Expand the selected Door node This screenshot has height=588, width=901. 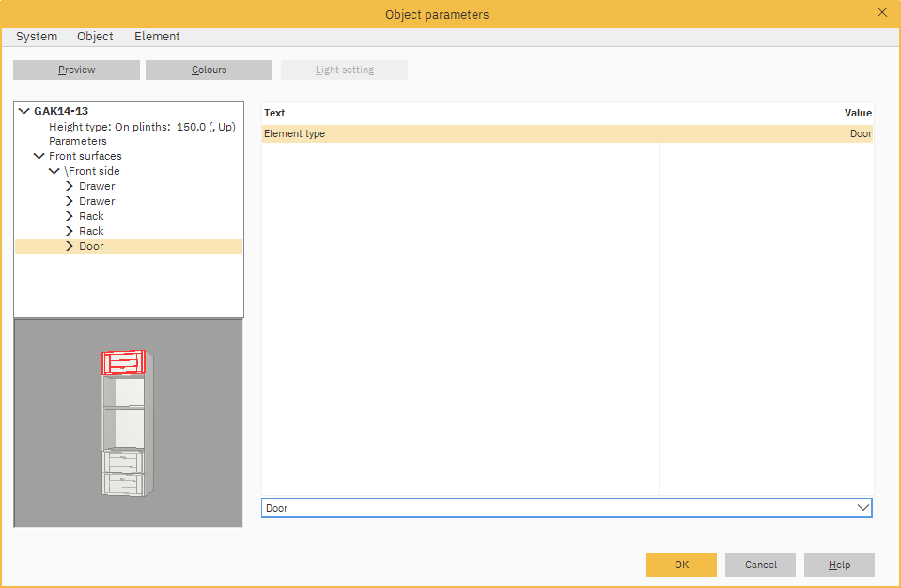(69, 245)
